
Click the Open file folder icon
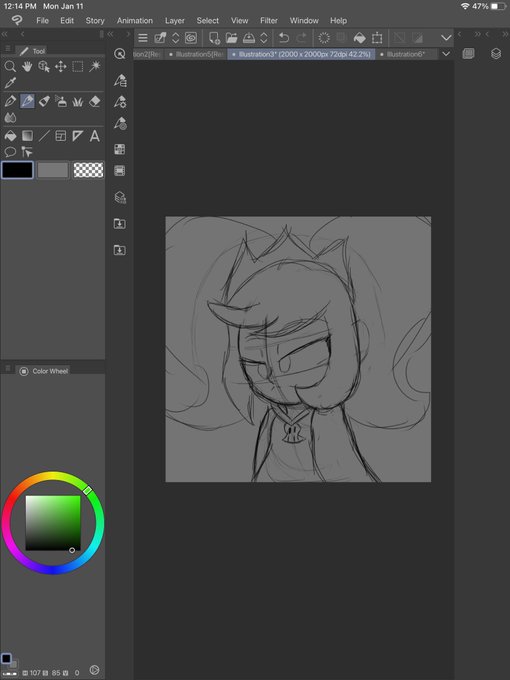(232, 38)
